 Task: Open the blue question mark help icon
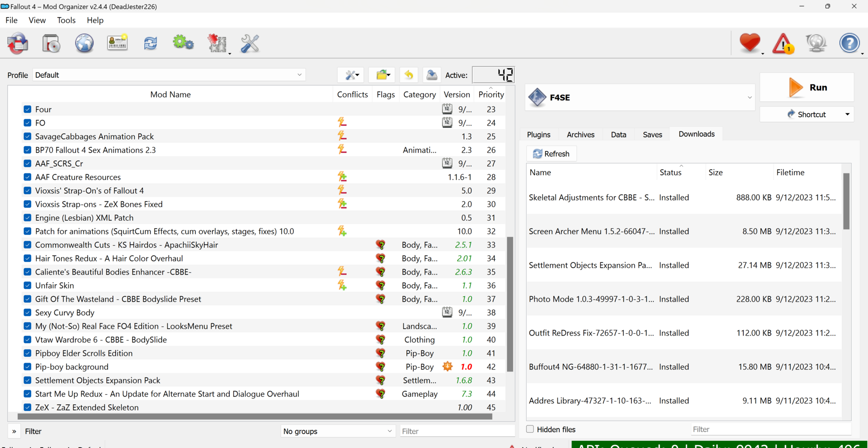(850, 43)
